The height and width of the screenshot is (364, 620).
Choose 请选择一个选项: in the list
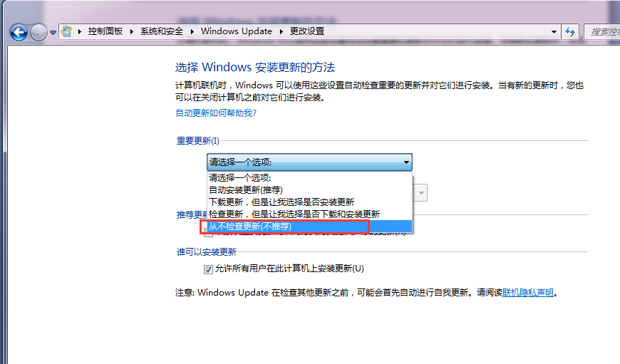click(x=309, y=177)
